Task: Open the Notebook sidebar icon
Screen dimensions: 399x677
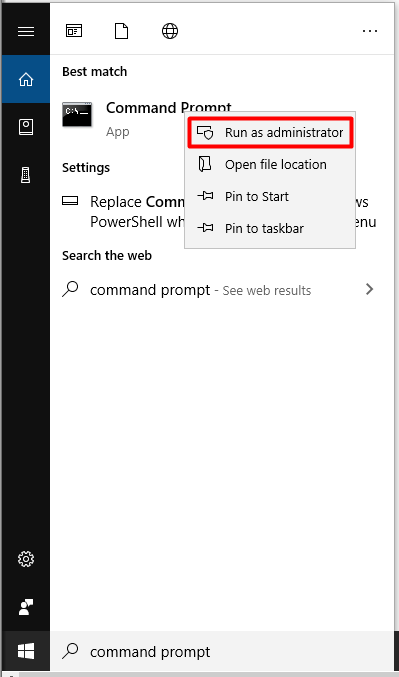Action: 26,127
